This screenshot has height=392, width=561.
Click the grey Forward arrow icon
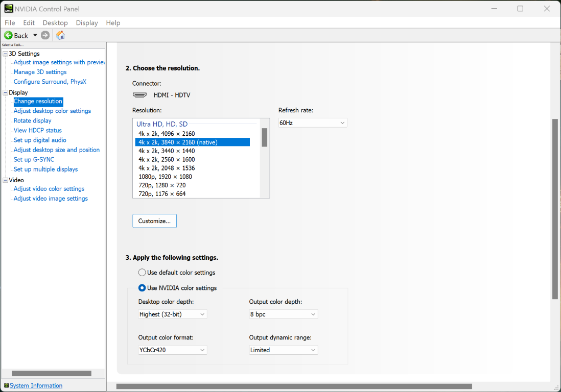tap(45, 35)
